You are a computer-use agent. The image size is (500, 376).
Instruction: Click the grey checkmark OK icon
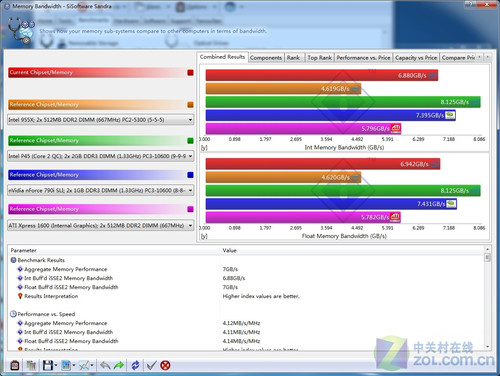pos(151,365)
